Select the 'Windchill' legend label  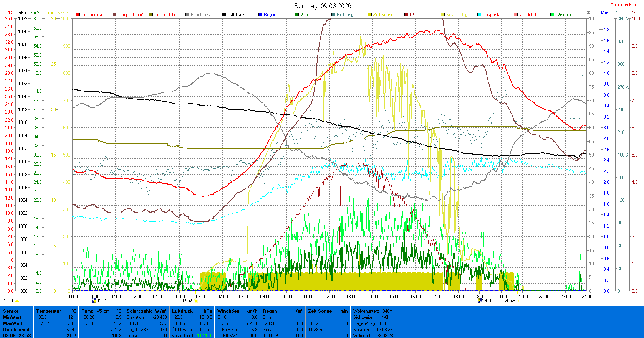click(528, 15)
